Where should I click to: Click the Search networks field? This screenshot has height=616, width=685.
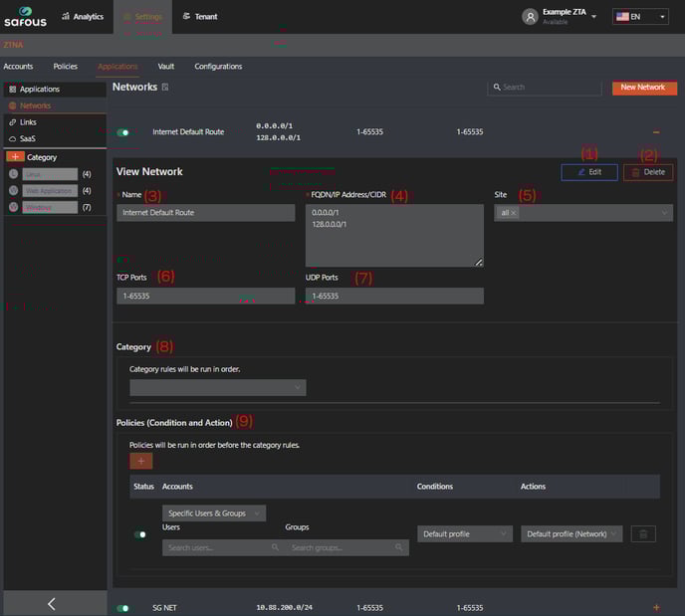(546, 88)
